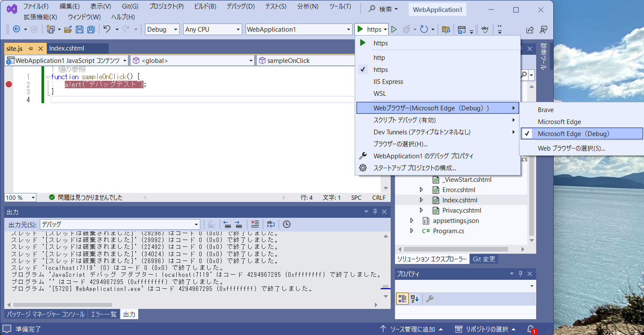Screen dimensions: 644x335
Task: Choose Brave as web browser
Action: coord(581,110)
